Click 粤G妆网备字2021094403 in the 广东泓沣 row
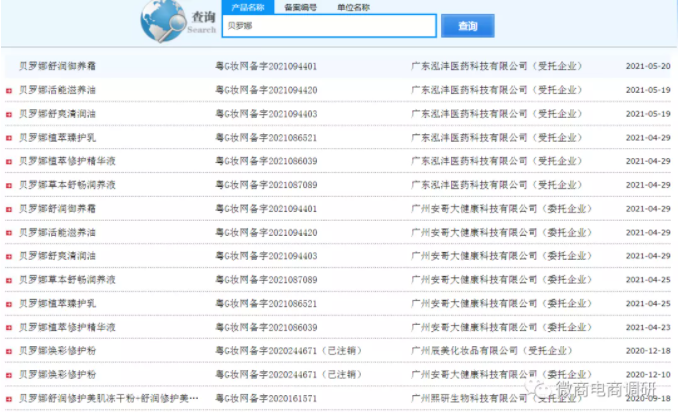This screenshot has height=412, width=685. [266, 114]
